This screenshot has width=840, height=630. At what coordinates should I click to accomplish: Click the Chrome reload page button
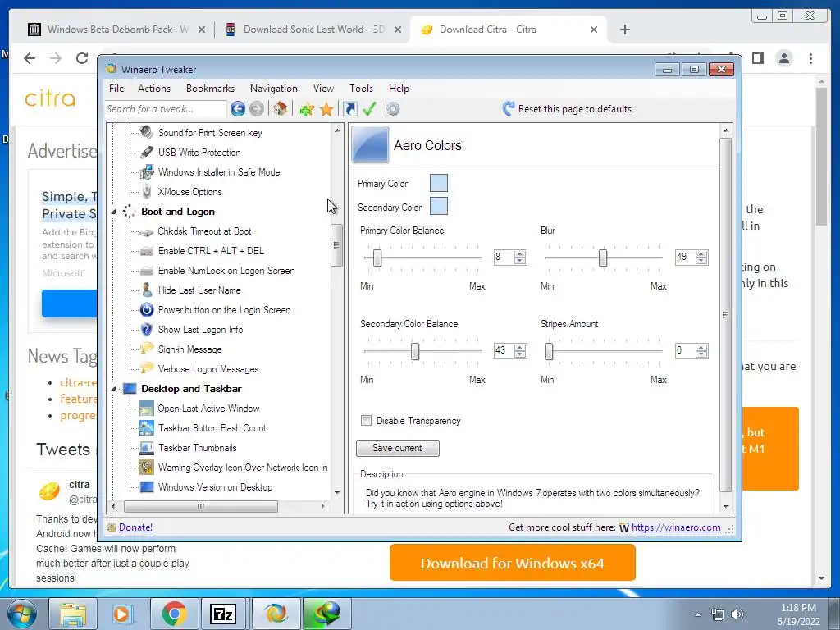click(x=81, y=58)
